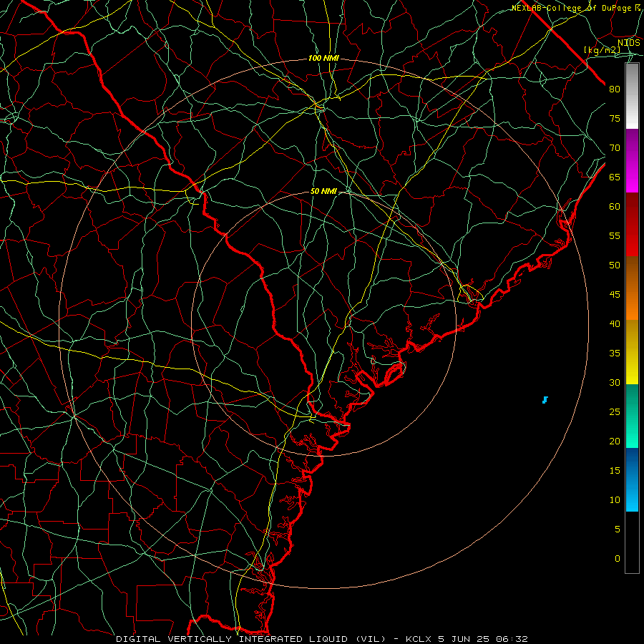This screenshot has width=644, height=644.
Task: Click the '45' scale value
Action: point(615,295)
